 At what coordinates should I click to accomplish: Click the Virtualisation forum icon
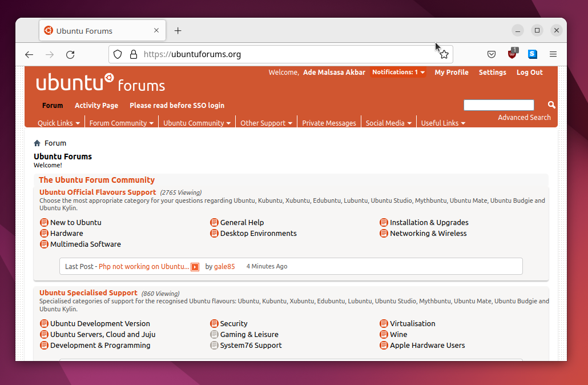pyautogui.click(x=384, y=323)
